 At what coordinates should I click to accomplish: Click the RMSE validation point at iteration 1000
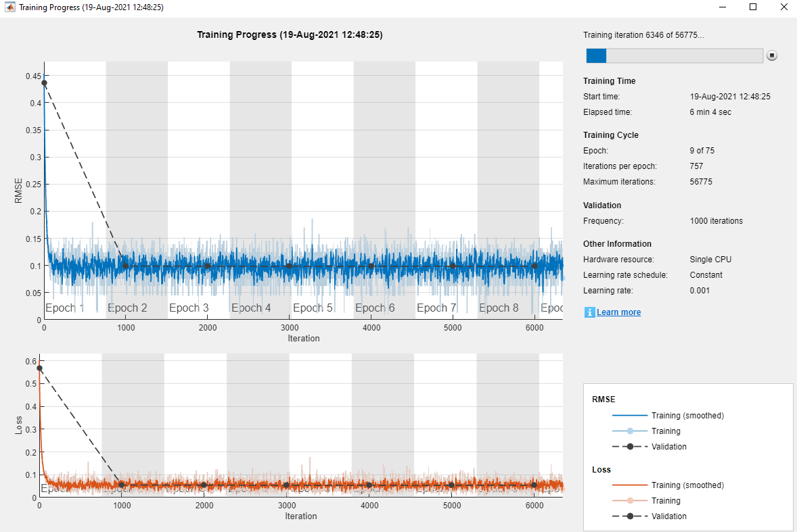pos(126,266)
